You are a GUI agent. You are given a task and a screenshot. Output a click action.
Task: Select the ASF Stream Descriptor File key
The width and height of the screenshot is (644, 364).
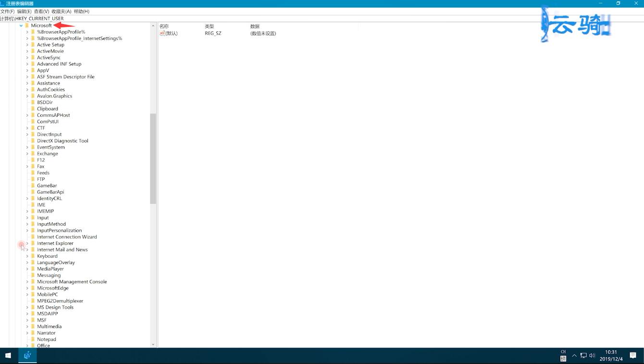click(x=66, y=77)
